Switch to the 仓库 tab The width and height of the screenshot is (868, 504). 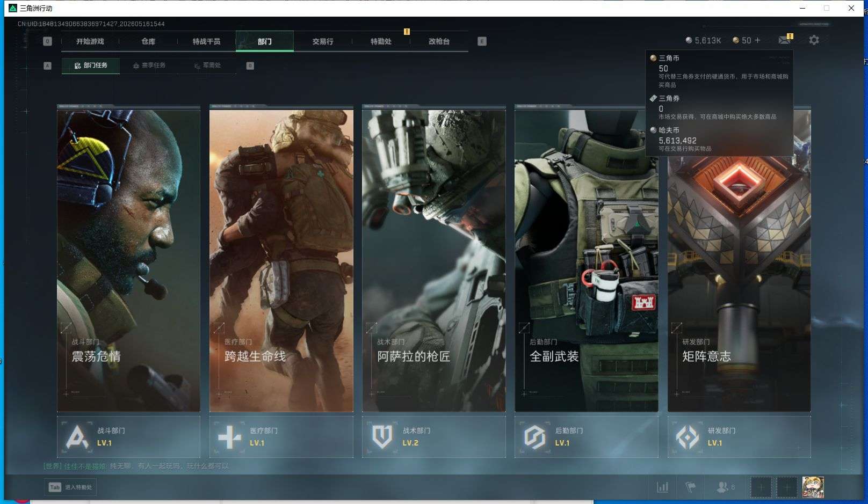click(x=148, y=41)
